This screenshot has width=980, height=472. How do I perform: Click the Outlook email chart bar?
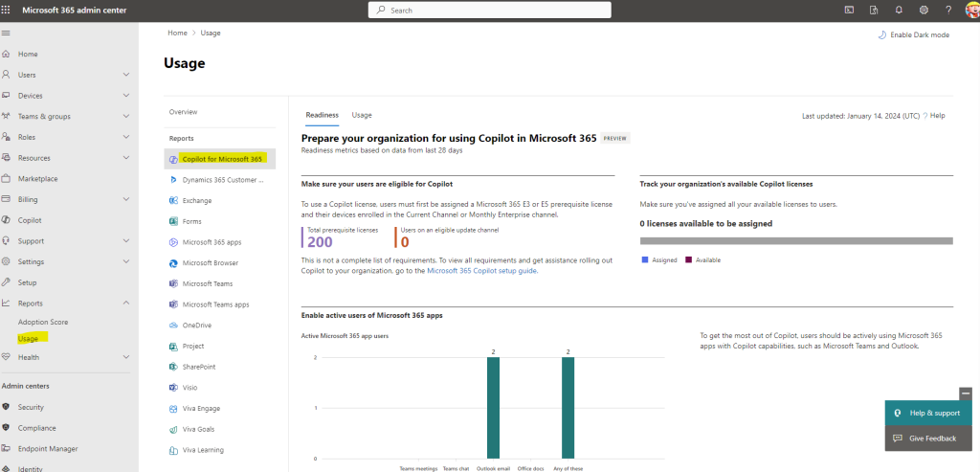(493, 408)
